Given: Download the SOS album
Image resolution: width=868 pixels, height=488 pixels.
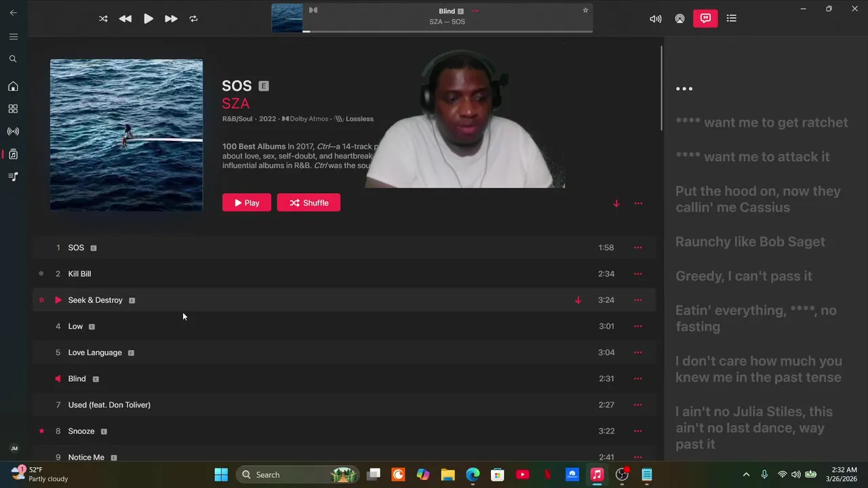Looking at the screenshot, I should click(616, 203).
